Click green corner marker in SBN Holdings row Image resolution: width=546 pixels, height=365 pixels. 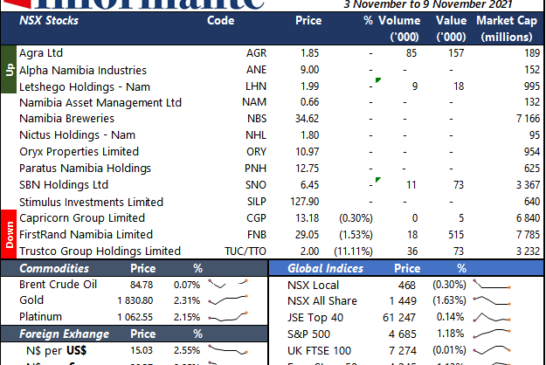click(x=378, y=180)
